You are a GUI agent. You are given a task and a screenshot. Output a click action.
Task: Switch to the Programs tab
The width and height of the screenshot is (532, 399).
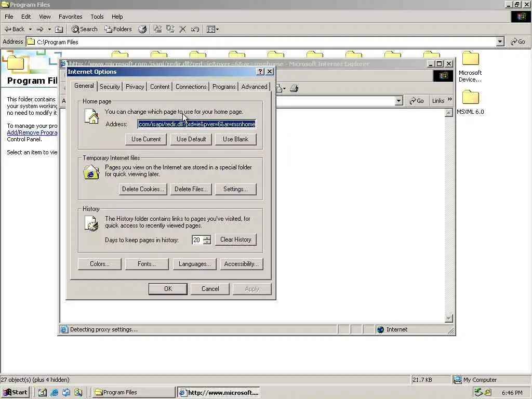[x=224, y=87]
